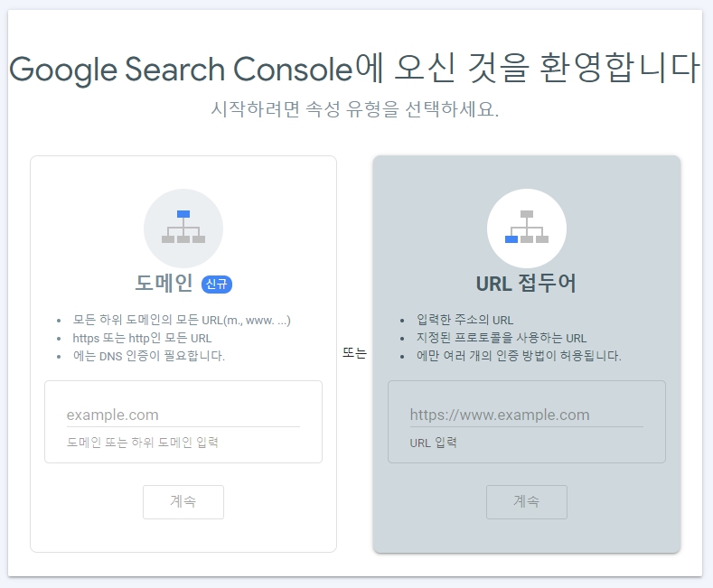Image resolution: width=713 pixels, height=588 pixels.
Task: Click the text '지정된 프로토콜을 사용하는 URL'
Action: 502,338
